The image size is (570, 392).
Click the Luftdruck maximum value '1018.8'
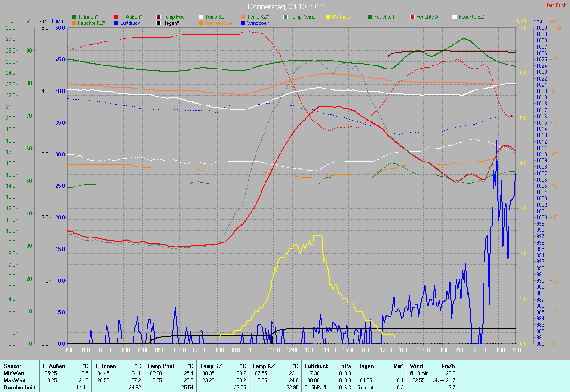click(x=343, y=380)
